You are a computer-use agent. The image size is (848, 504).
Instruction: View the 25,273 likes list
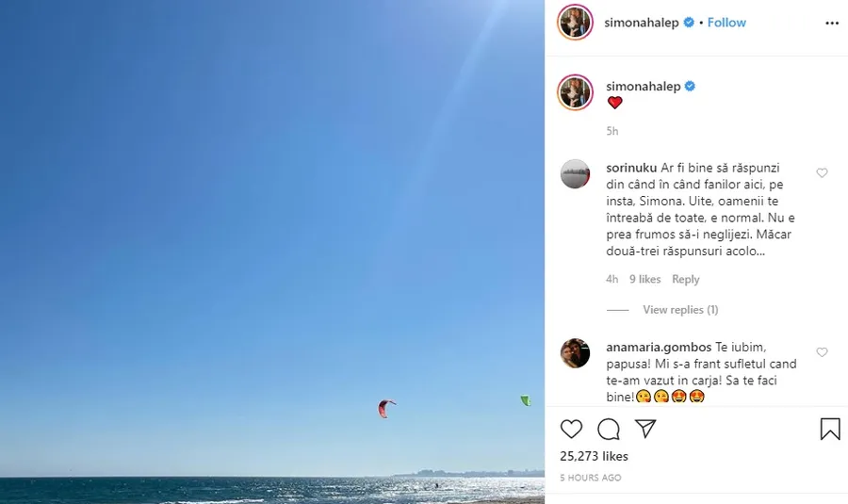coord(594,456)
